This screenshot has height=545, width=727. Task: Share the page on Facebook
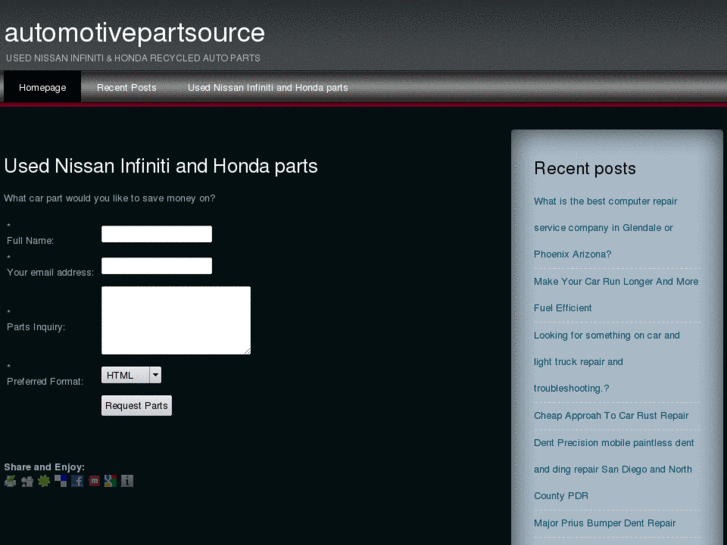(x=77, y=481)
